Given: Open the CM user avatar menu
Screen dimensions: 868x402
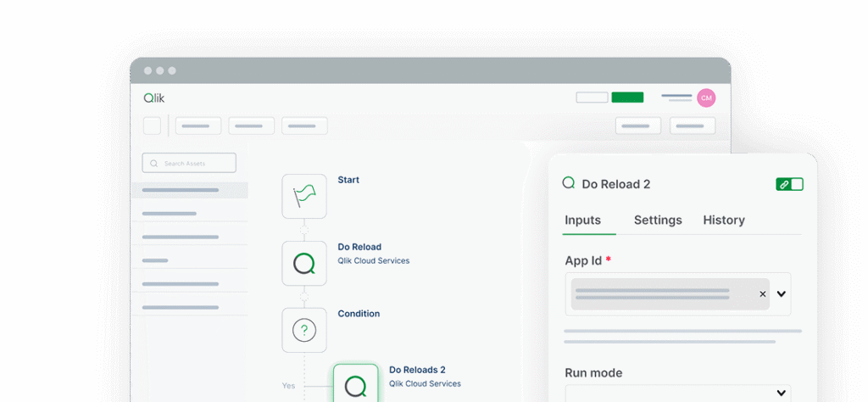Looking at the screenshot, I should coord(706,98).
